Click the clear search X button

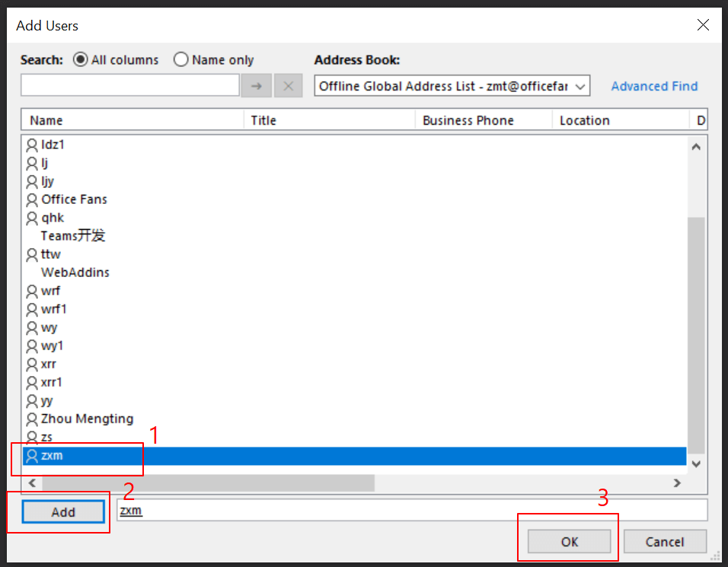coord(288,86)
